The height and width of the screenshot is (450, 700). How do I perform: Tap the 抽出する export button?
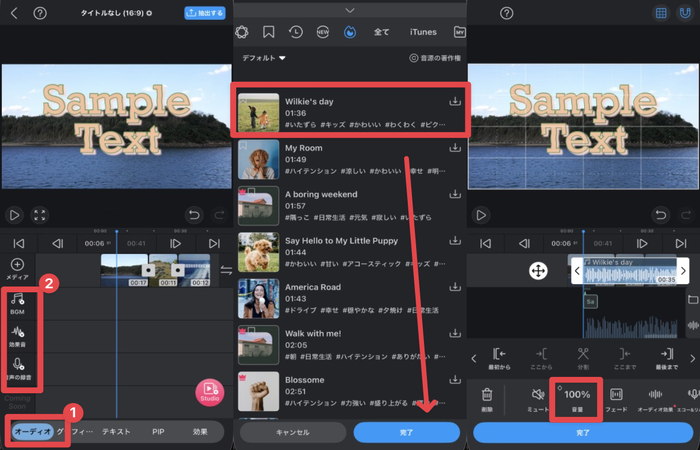pyautogui.click(x=204, y=14)
